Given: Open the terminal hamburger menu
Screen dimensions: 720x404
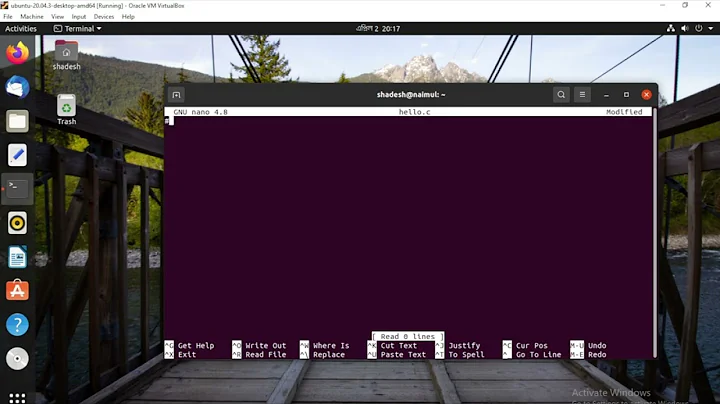Looking at the screenshot, I should tap(582, 95).
